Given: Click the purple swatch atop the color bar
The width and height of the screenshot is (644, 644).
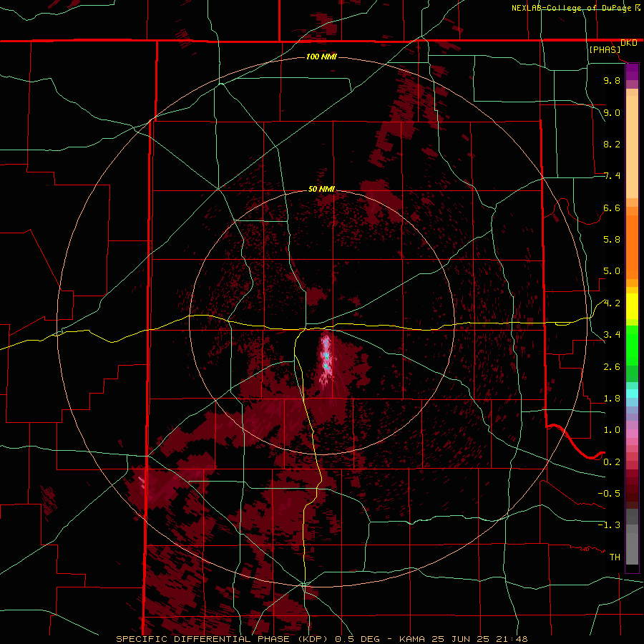Looking at the screenshot, I should click(632, 72).
